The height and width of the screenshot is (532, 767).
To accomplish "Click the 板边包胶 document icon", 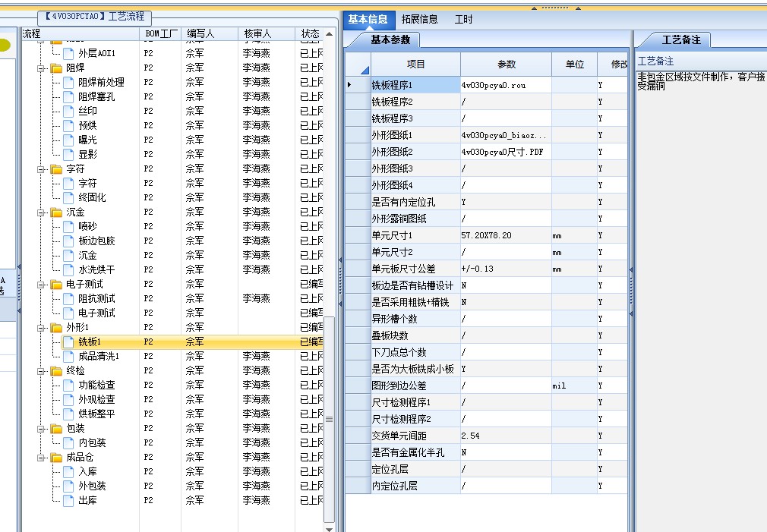I will pos(68,241).
